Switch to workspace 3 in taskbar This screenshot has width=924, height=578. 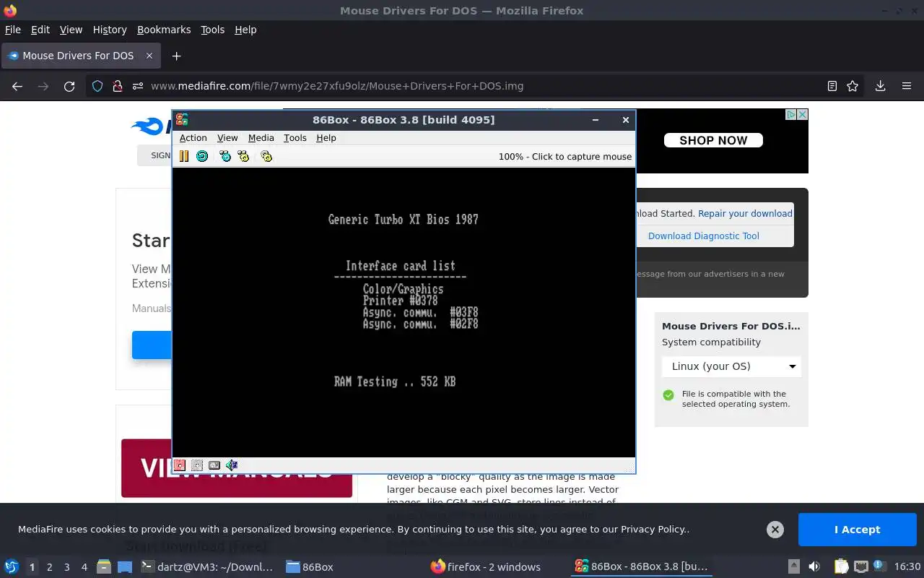[x=66, y=567]
